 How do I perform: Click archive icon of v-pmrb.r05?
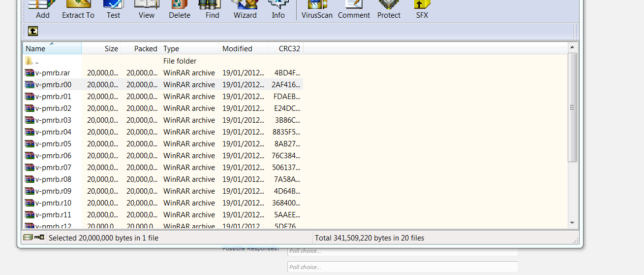click(30, 144)
